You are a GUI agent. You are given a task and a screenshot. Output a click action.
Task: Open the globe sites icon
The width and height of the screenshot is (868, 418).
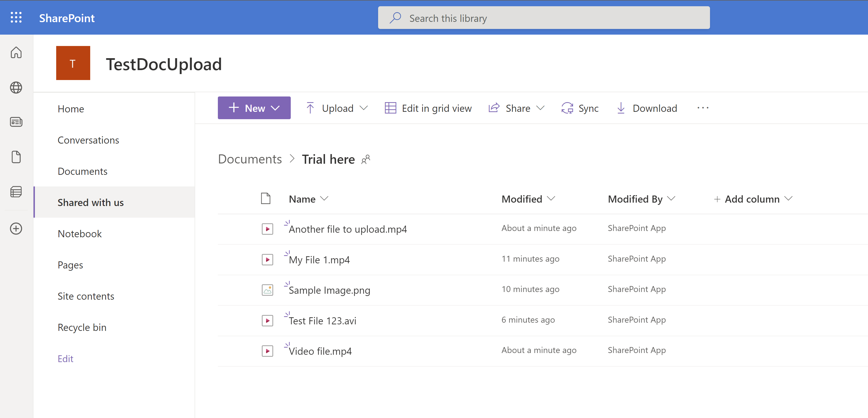tap(16, 88)
